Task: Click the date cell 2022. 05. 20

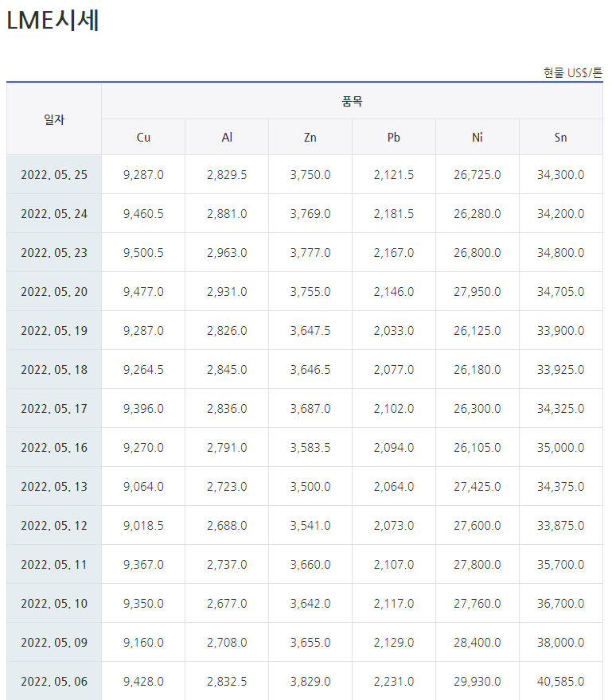Action: (54, 291)
